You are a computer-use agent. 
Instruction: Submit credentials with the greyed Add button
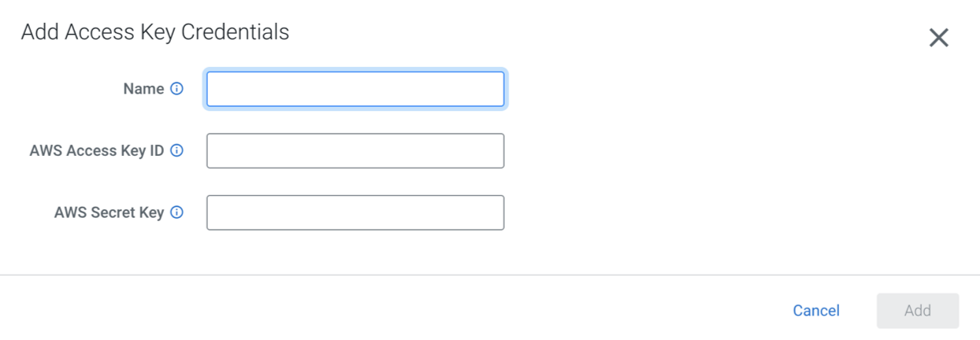917,311
